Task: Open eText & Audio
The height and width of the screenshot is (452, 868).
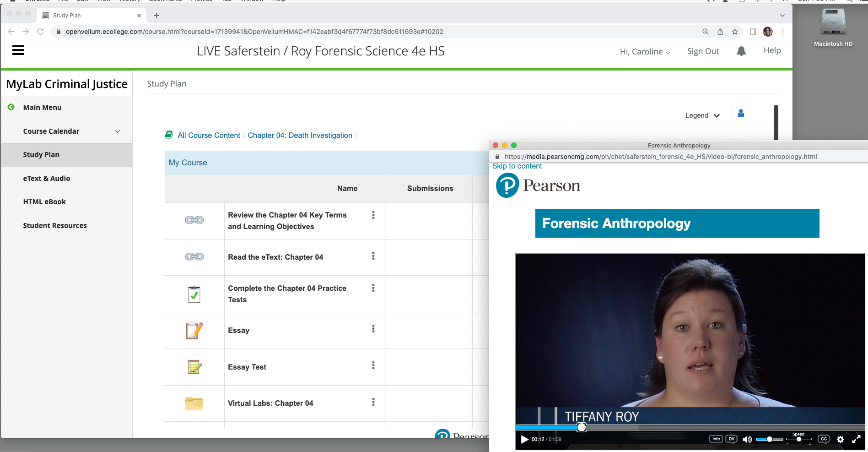Action: (47, 178)
